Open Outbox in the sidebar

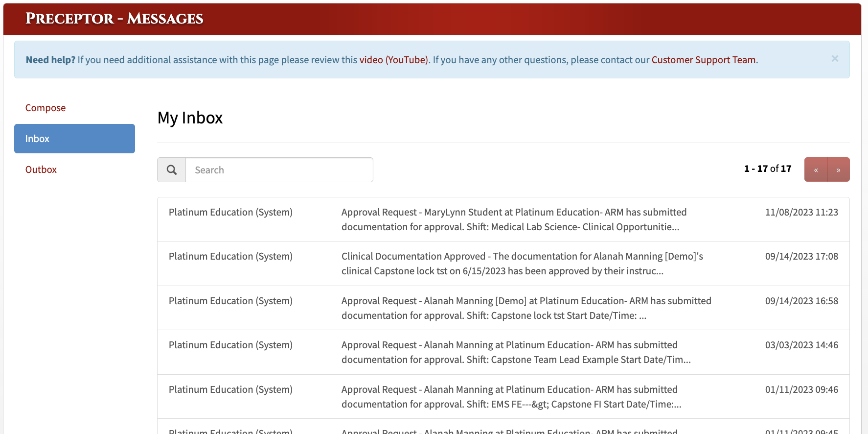coord(41,169)
